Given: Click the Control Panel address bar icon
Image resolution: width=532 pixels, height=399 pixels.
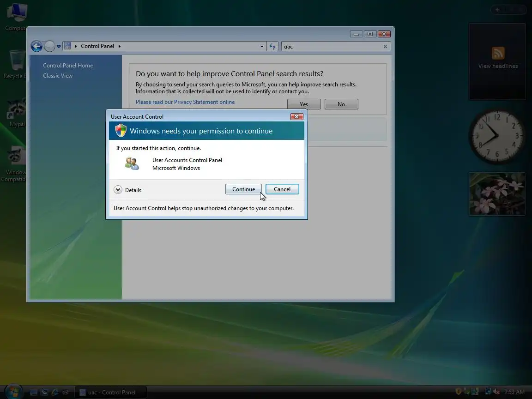Looking at the screenshot, I should click(67, 46).
